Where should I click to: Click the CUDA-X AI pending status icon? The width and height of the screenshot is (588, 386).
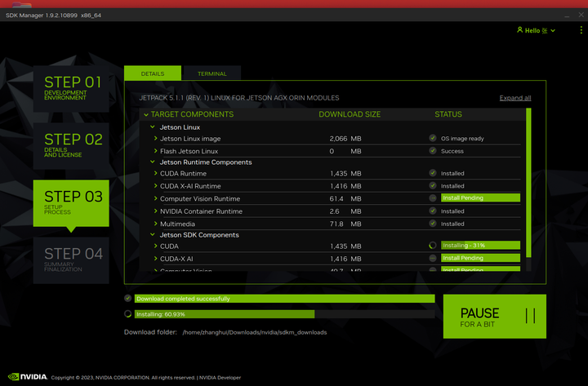tap(433, 258)
